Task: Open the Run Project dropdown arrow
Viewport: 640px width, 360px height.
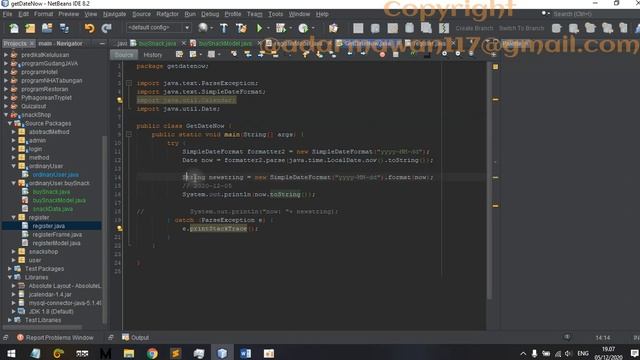Action: click(268, 28)
